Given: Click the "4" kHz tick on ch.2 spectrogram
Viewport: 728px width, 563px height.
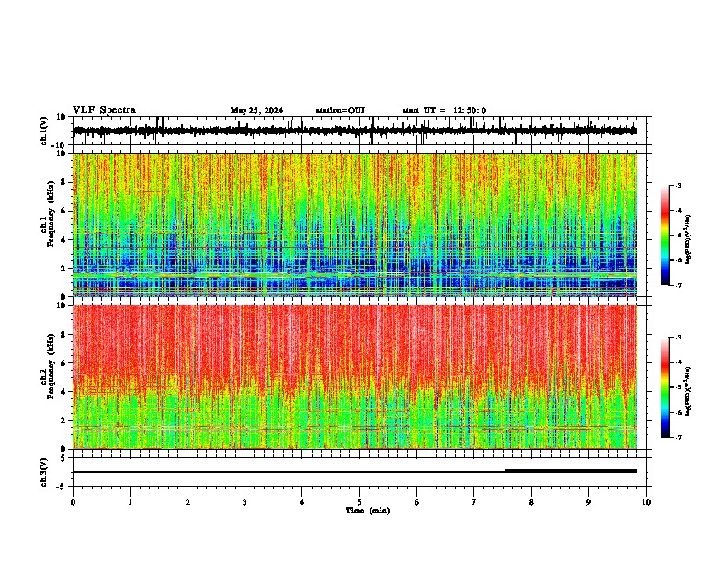Looking at the screenshot, I should point(64,392).
